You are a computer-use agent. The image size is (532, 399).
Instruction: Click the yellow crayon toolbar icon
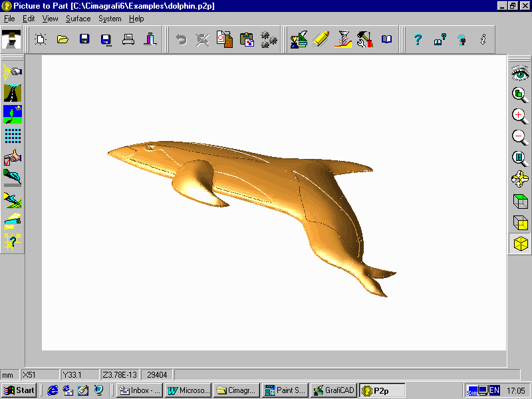coord(321,39)
